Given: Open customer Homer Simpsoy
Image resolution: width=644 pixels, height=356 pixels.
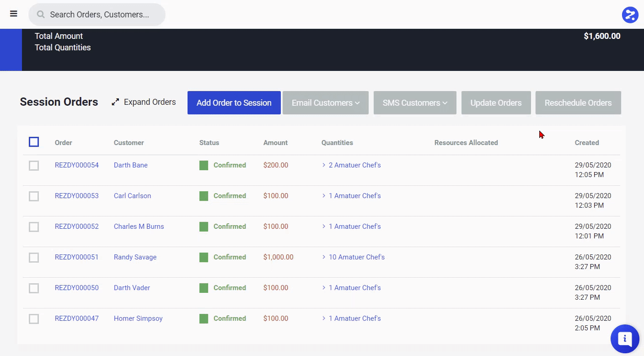Looking at the screenshot, I should [x=138, y=318].
